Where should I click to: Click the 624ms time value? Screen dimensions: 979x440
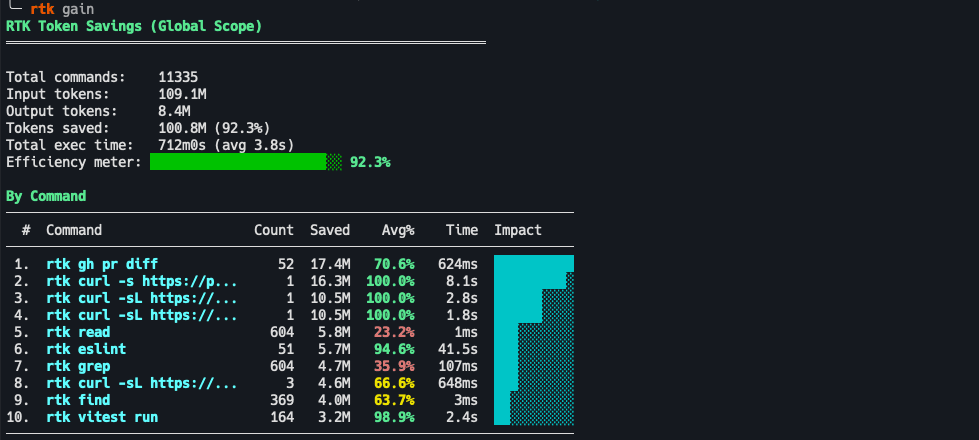click(x=458, y=264)
